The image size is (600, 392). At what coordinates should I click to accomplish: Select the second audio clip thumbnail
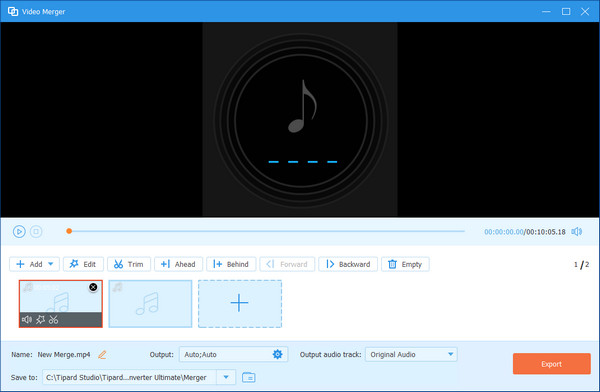pyautogui.click(x=150, y=304)
